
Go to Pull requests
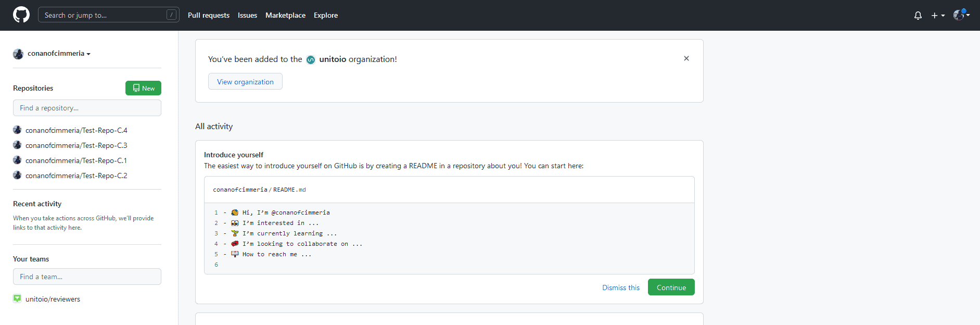click(209, 15)
